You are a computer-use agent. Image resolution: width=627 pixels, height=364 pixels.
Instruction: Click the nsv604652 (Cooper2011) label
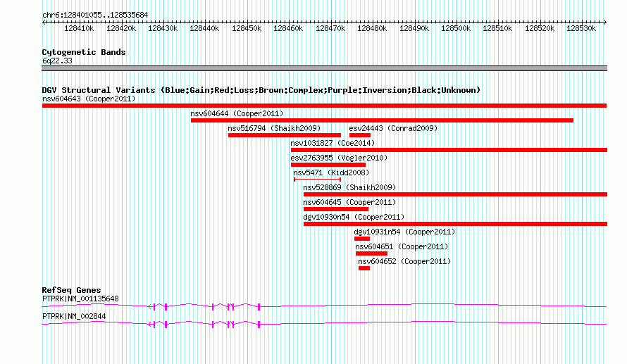click(x=404, y=261)
